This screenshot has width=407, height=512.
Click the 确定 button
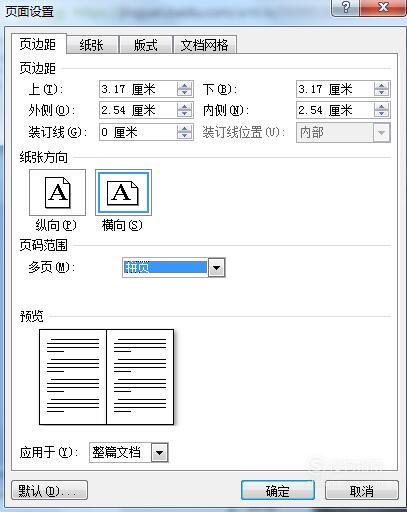pyautogui.click(x=278, y=490)
